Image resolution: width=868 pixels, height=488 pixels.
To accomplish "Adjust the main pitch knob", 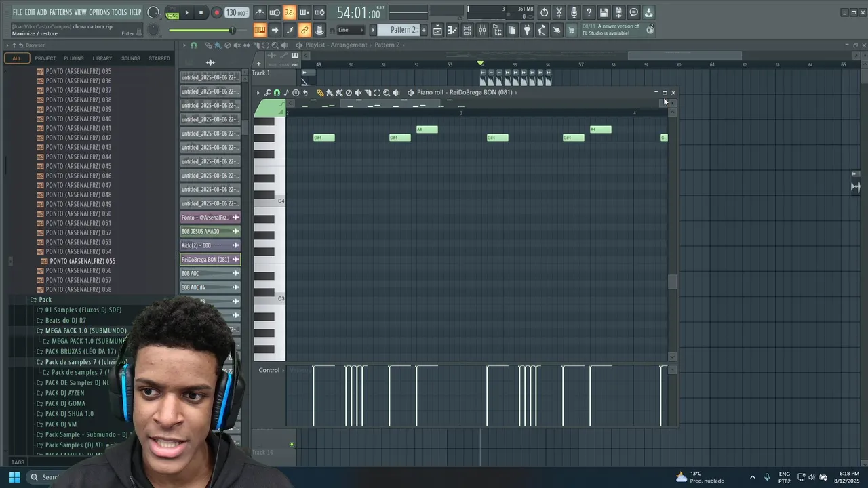I will click(x=153, y=30).
